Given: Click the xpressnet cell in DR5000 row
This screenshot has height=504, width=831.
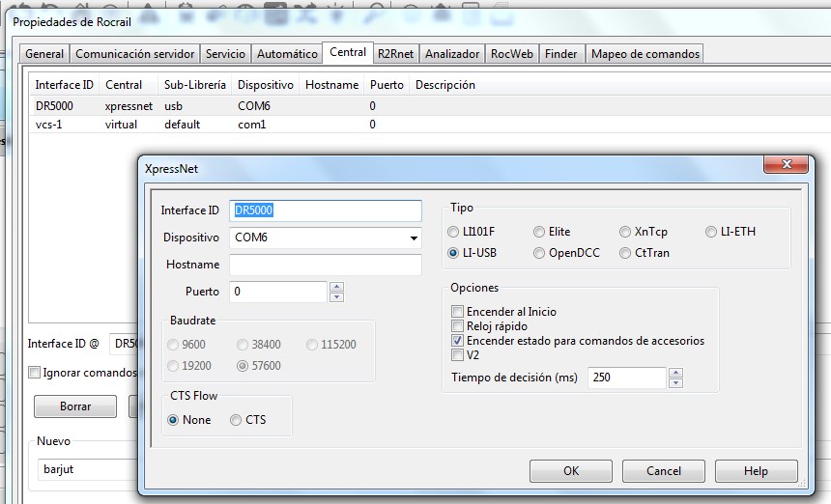Looking at the screenshot, I should pos(129,106).
